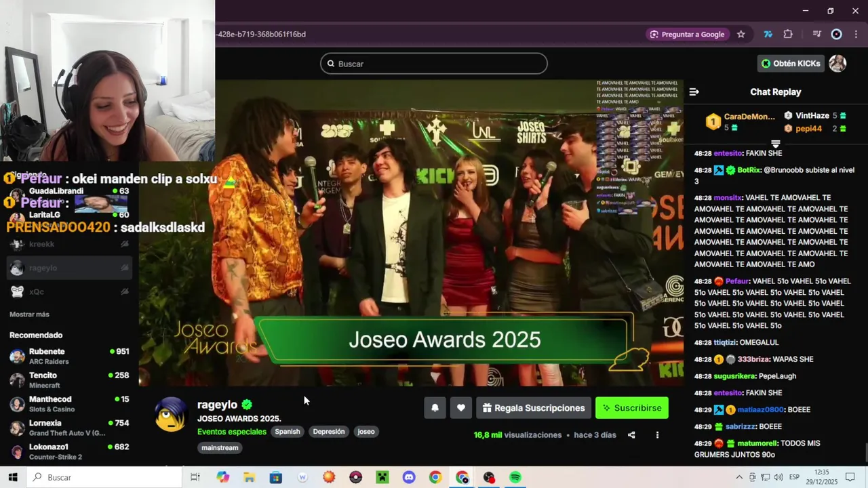Open Minecraft creeper icon in taskbar
Image resolution: width=868 pixels, height=488 pixels.
(x=382, y=477)
